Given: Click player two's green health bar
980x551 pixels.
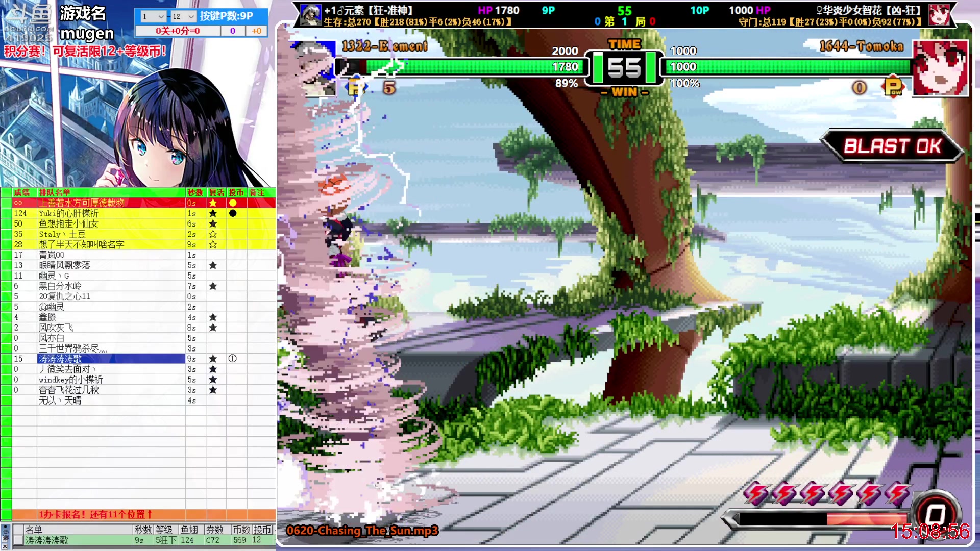Looking at the screenshot, I should tap(787, 67).
